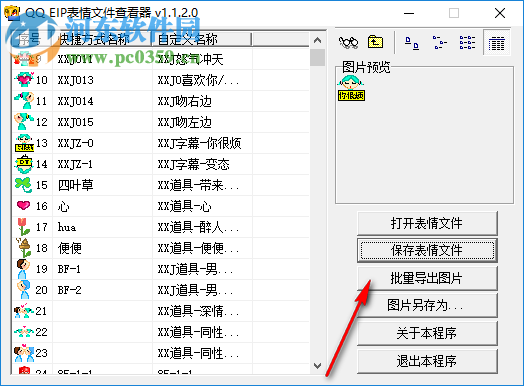Viewport: 524px width, 386px height.
Task: Click 保存表情文件 button
Action: [427, 250]
